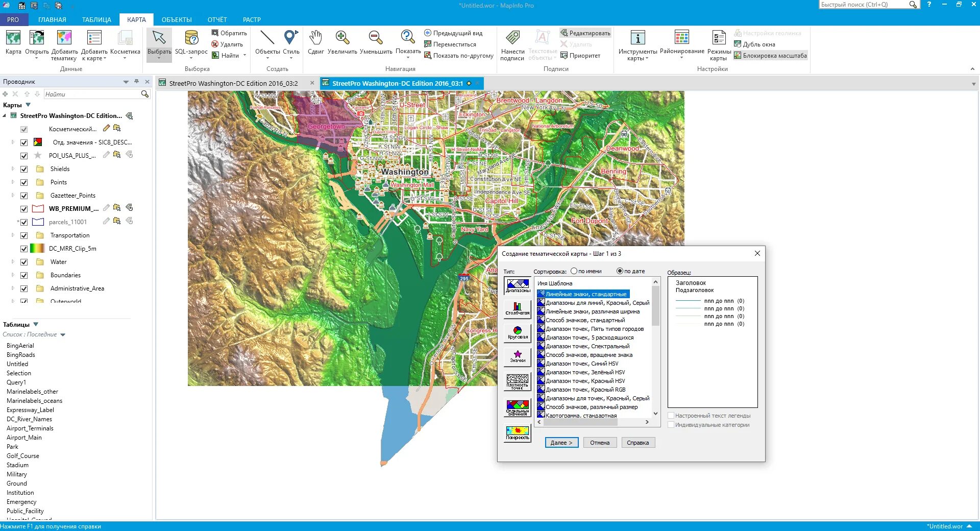Choose the Столбчатая thematic type
The width and height of the screenshot is (980, 531).
point(518,308)
